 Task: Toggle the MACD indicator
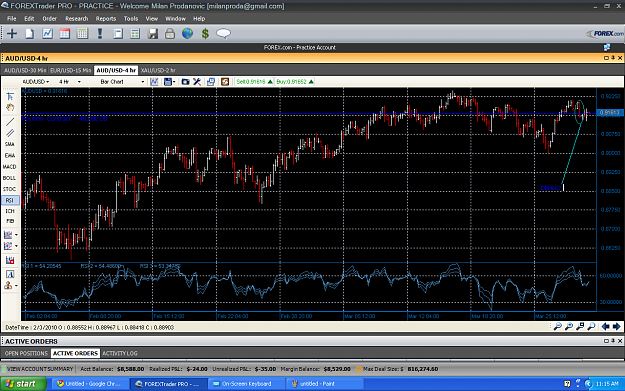(x=10, y=167)
